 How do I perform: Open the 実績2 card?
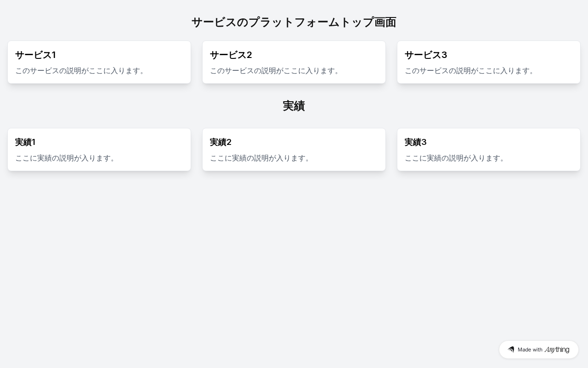294,149
